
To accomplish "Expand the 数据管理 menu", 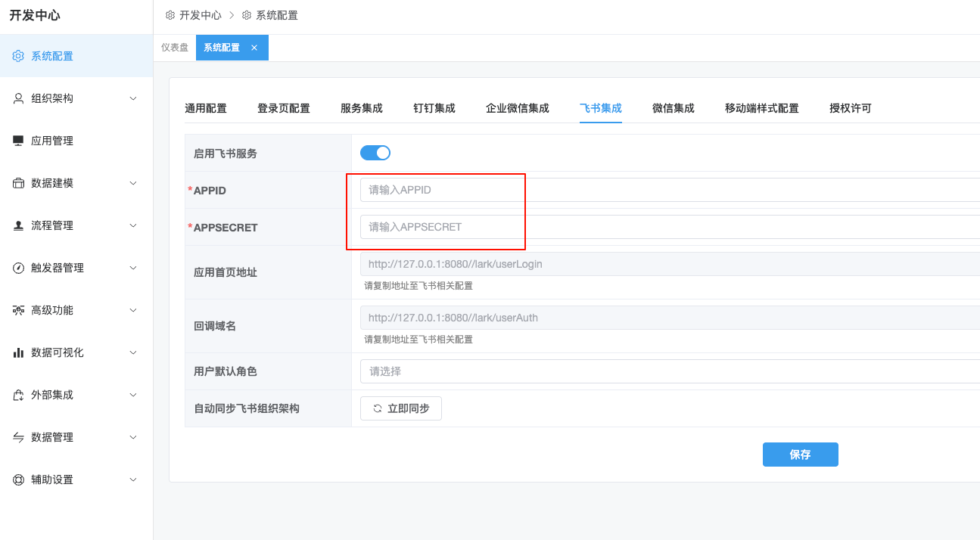I will [134, 436].
